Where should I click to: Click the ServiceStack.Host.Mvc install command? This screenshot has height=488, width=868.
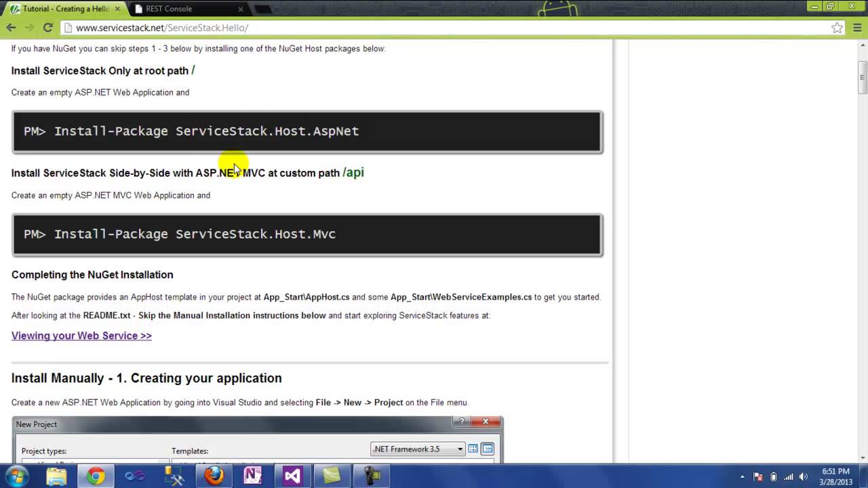[x=307, y=235]
